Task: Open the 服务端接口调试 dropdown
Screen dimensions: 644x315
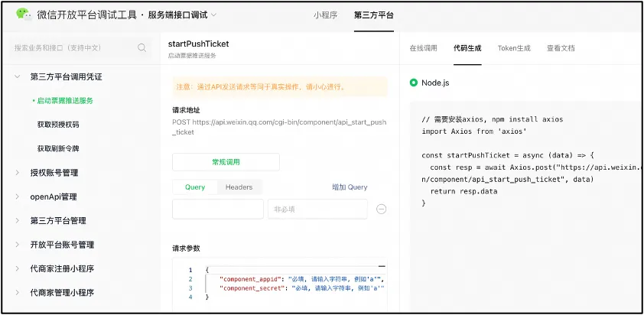Action: [182, 15]
